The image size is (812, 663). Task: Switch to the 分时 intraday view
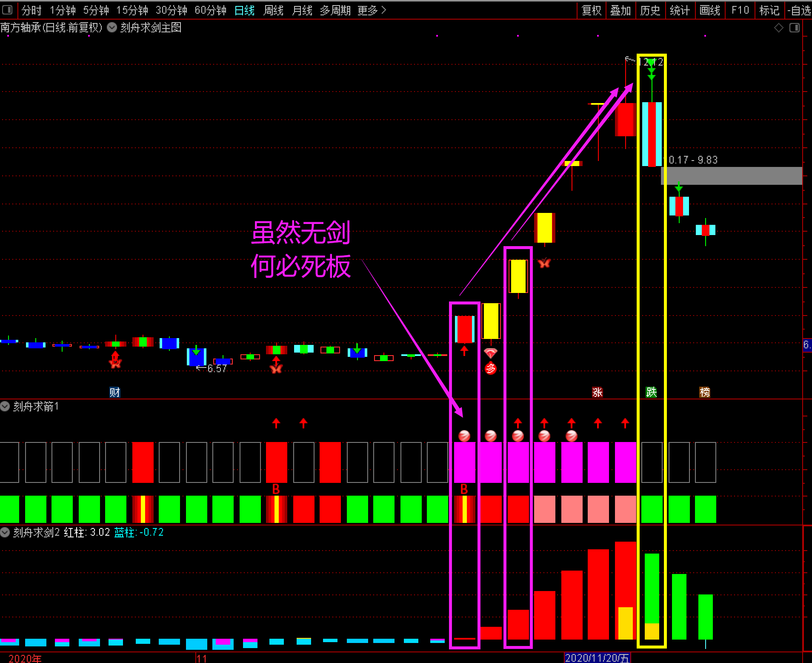click(x=31, y=10)
